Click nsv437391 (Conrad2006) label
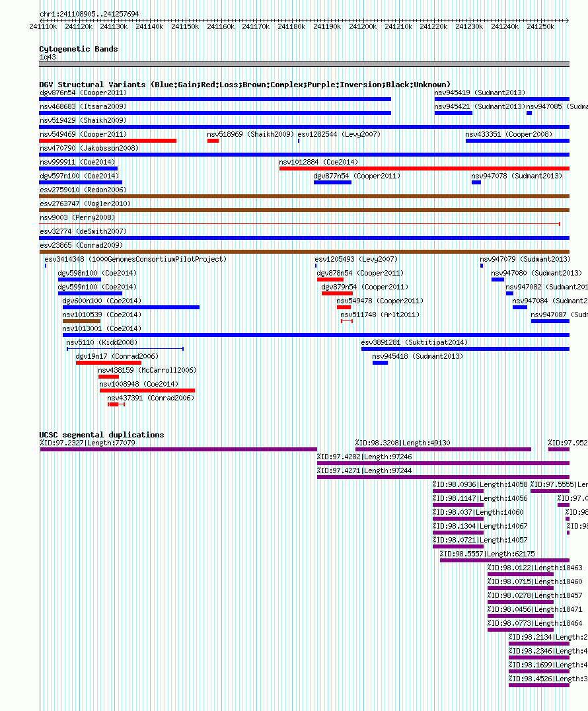This screenshot has height=711, width=588. tap(151, 398)
